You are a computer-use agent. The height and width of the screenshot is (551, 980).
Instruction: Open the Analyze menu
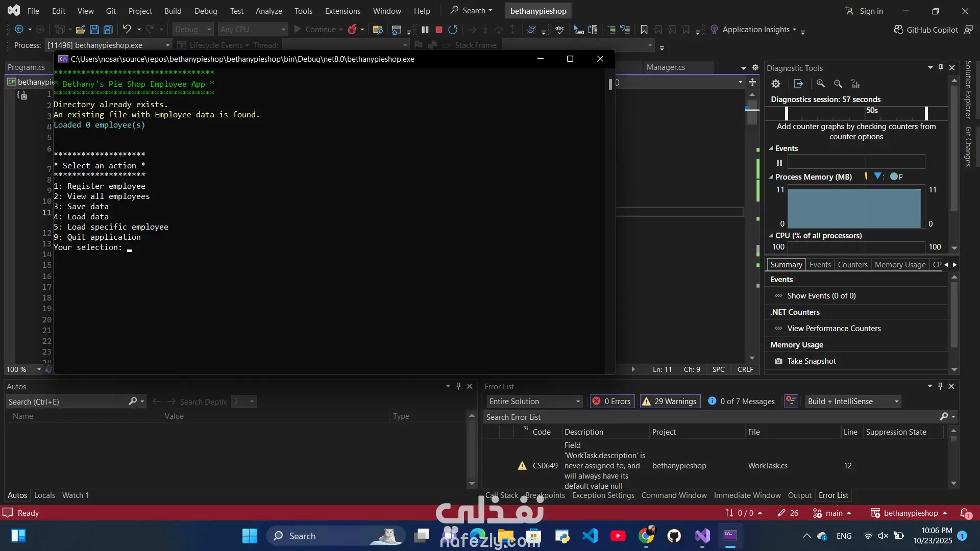(268, 11)
